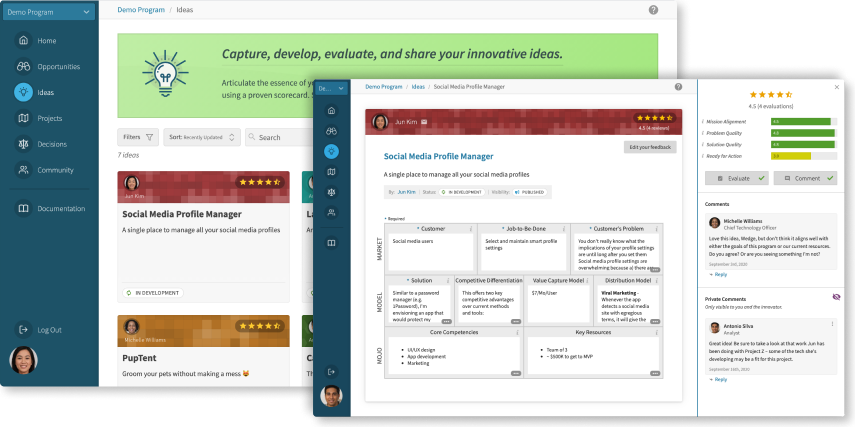Toggle private comments visibility eye icon

(836, 297)
